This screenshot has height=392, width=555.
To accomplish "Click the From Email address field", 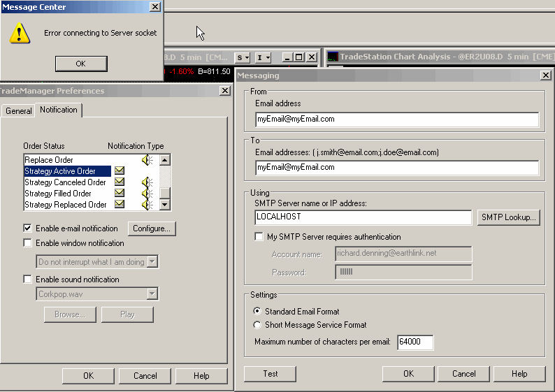I will click(397, 119).
